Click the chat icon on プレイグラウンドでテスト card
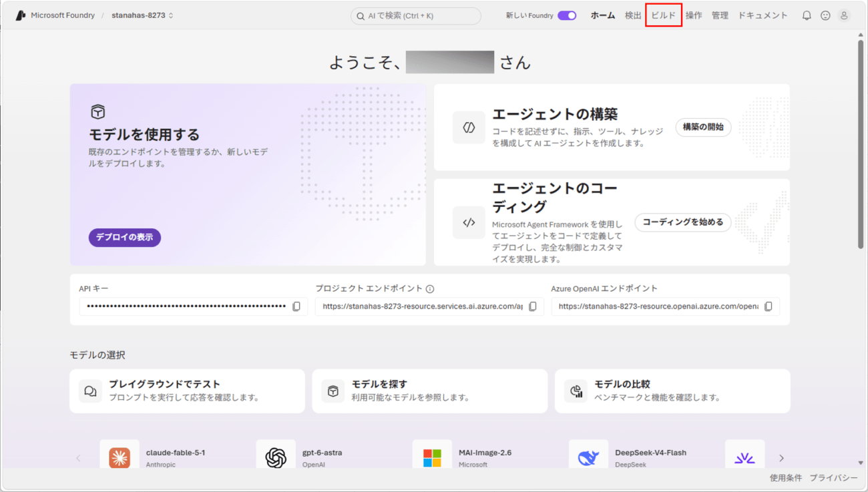The image size is (868, 492). (x=91, y=391)
